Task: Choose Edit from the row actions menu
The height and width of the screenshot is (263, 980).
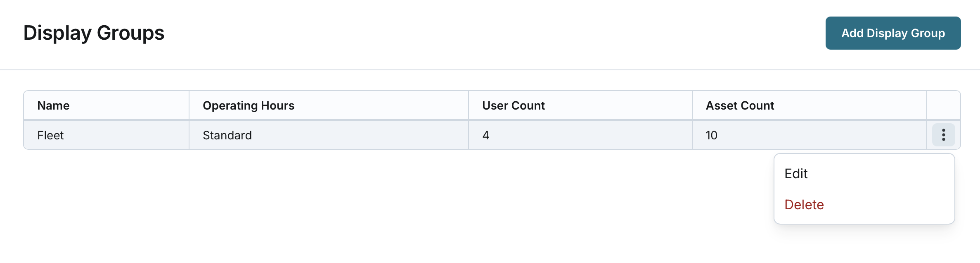Action: pyautogui.click(x=796, y=174)
